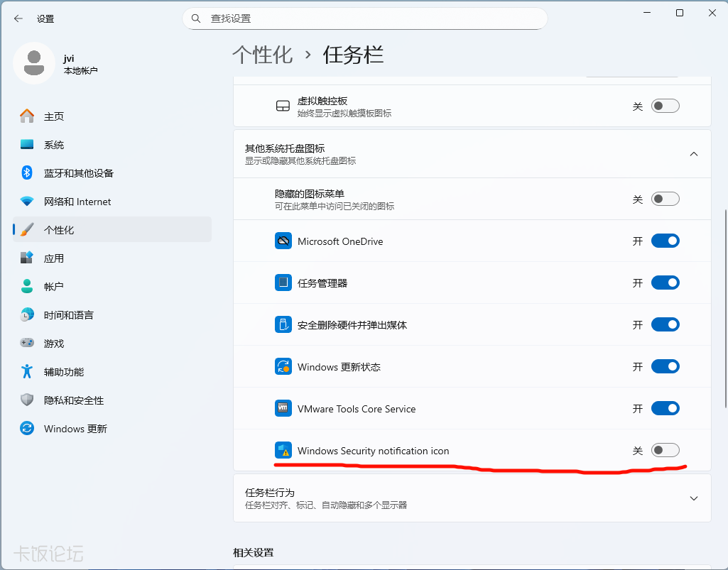Click the VMware Tools Core Service icon
The image size is (728, 570).
[283, 409]
